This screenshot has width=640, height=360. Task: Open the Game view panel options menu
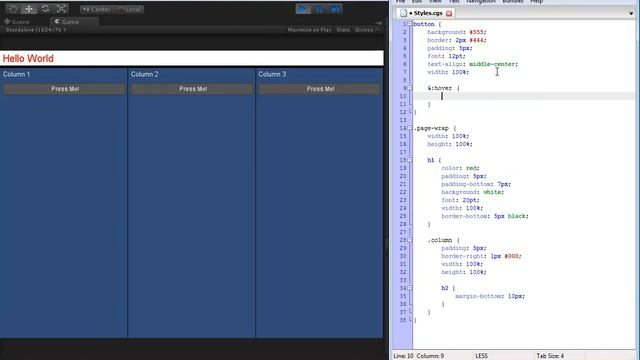(379, 23)
